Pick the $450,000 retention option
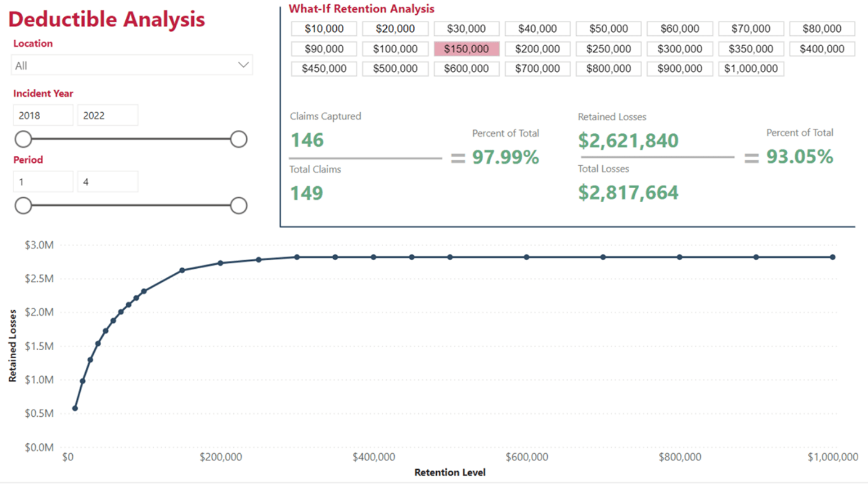The width and height of the screenshot is (868, 484). [x=323, y=68]
